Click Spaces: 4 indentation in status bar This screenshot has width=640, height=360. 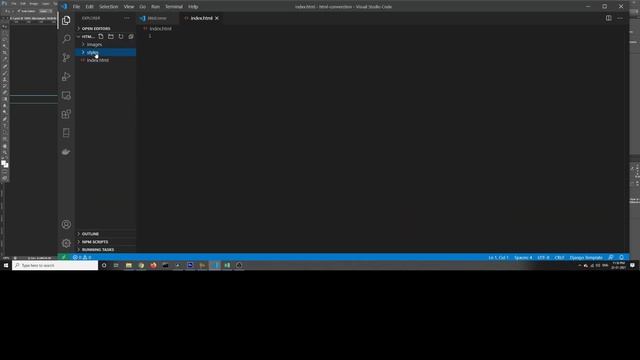point(523,257)
